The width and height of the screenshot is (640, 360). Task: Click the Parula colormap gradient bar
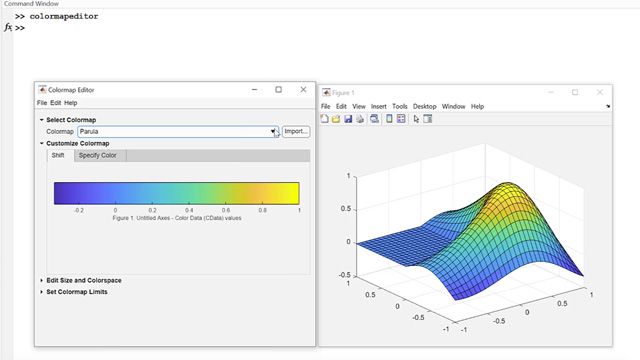177,193
